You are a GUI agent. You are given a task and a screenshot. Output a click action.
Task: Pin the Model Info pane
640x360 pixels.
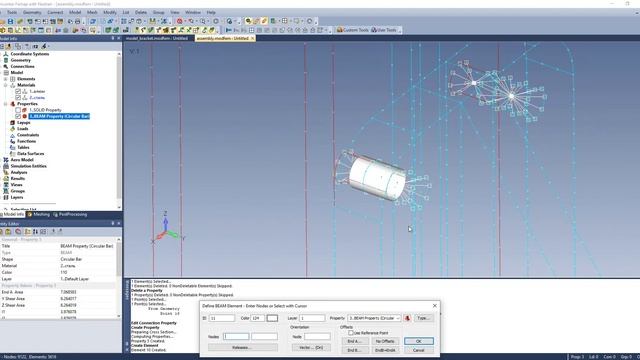click(x=113, y=38)
